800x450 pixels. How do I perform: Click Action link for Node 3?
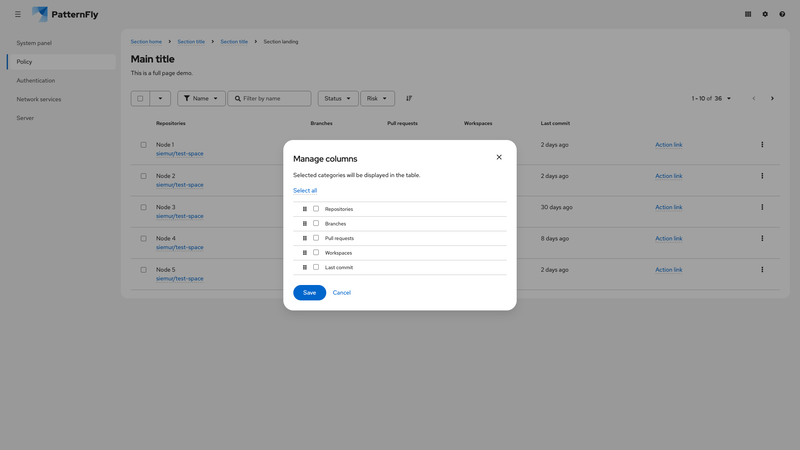coord(668,207)
